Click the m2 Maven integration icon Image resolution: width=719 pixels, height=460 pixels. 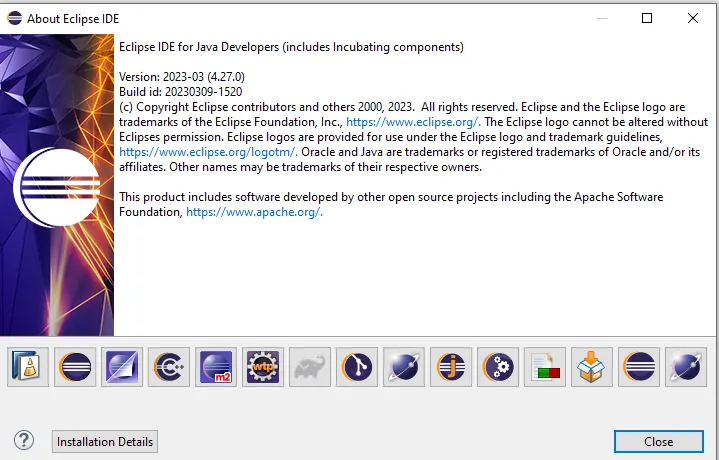coord(216,368)
